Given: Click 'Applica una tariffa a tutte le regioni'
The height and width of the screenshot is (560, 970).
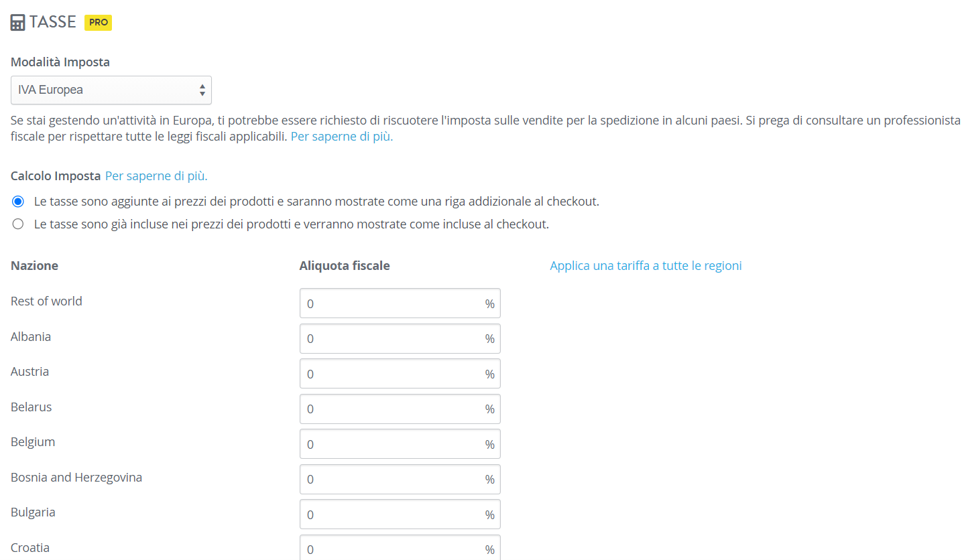Looking at the screenshot, I should [x=646, y=266].
